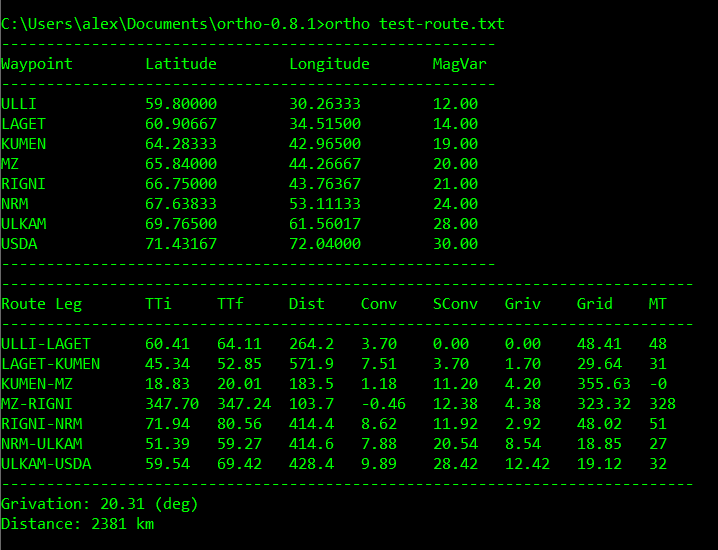This screenshot has height=550, width=718.
Task: Click distance value 571.9
Action: point(311,364)
